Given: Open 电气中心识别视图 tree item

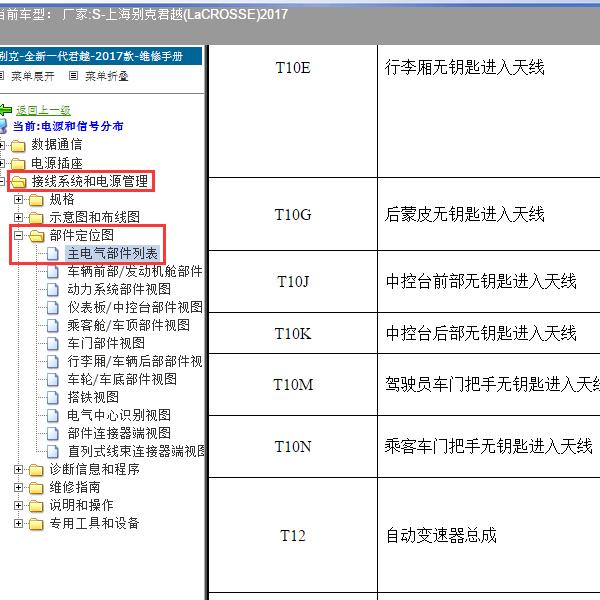Looking at the screenshot, I should pos(119,415).
